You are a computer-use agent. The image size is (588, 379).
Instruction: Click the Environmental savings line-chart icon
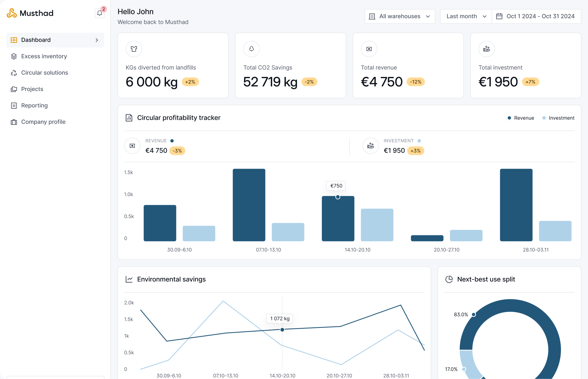coord(129,279)
